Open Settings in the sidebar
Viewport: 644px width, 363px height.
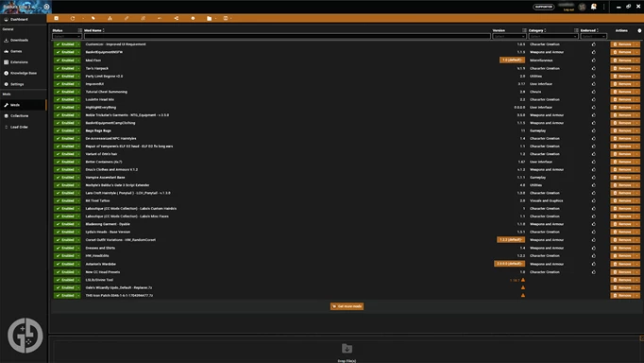17,84
